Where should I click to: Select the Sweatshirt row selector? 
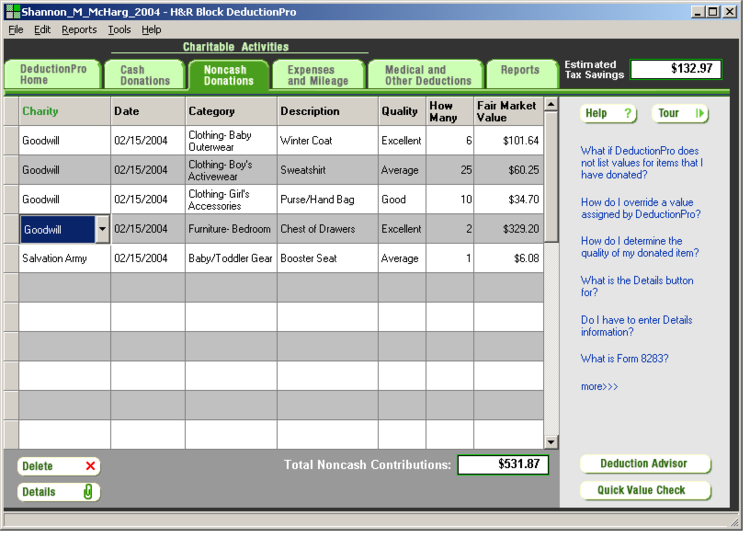[x=11, y=170]
